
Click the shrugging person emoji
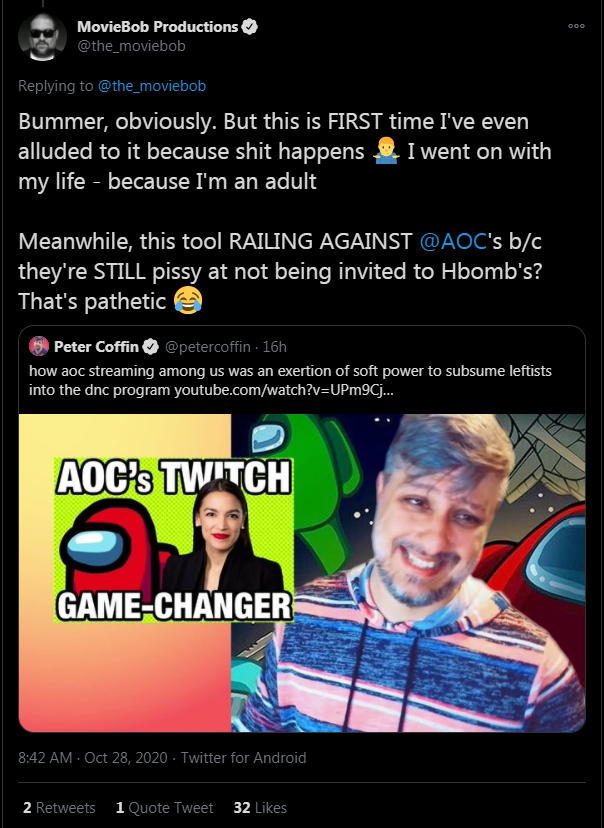(386, 152)
